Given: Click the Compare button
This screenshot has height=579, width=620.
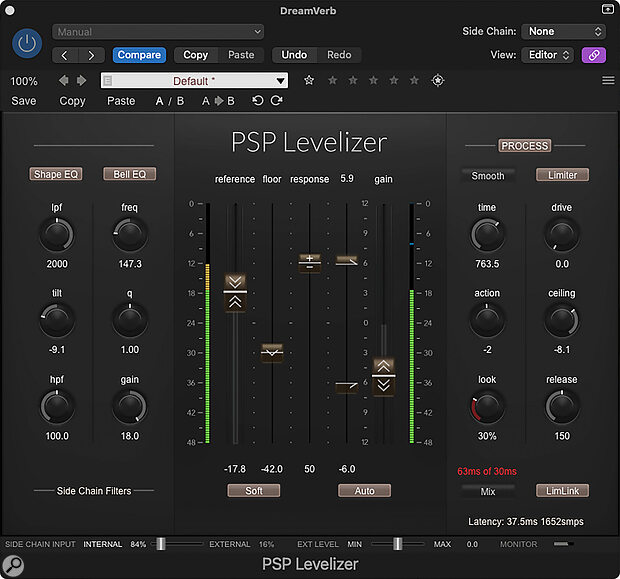Looking at the screenshot, I should coord(139,55).
